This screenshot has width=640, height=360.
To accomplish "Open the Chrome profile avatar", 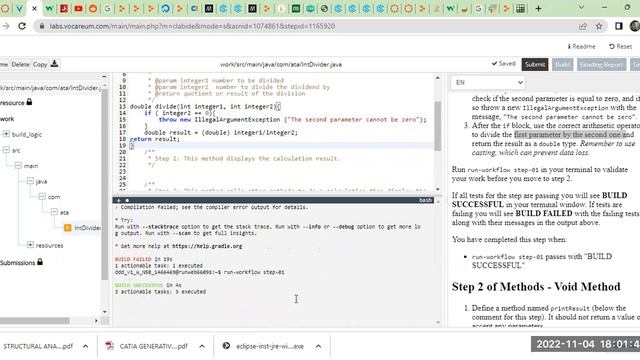I will tap(635, 26).
